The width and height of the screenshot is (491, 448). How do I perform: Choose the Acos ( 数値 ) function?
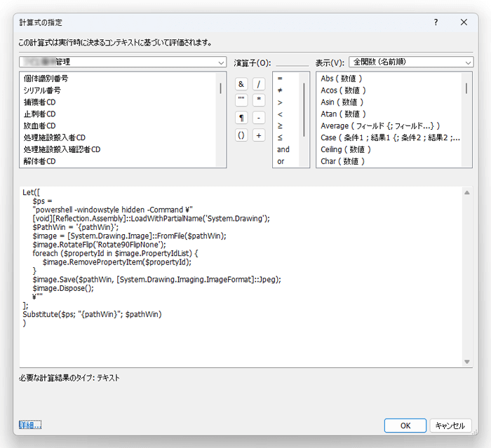[343, 90]
